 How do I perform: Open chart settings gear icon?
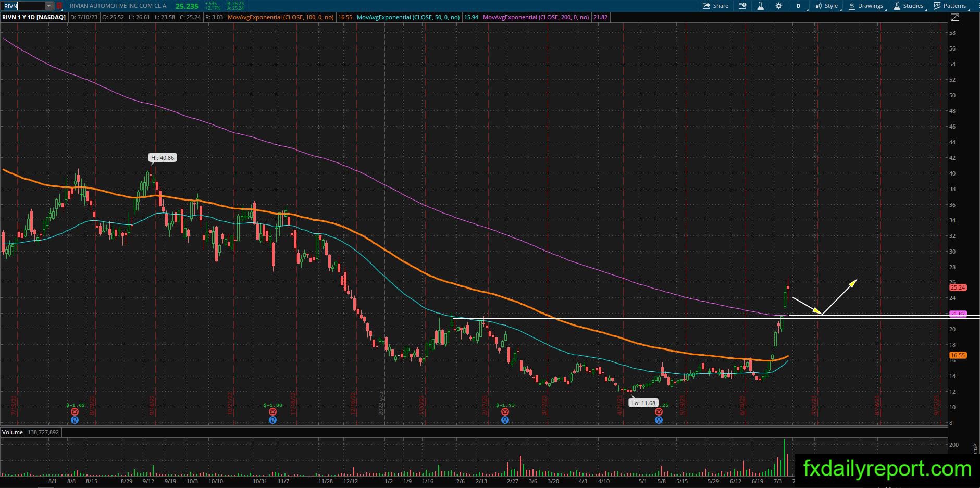click(x=778, y=6)
